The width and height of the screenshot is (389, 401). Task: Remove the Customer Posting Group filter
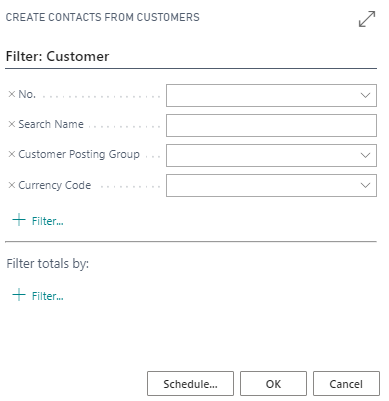[x=12, y=154]
